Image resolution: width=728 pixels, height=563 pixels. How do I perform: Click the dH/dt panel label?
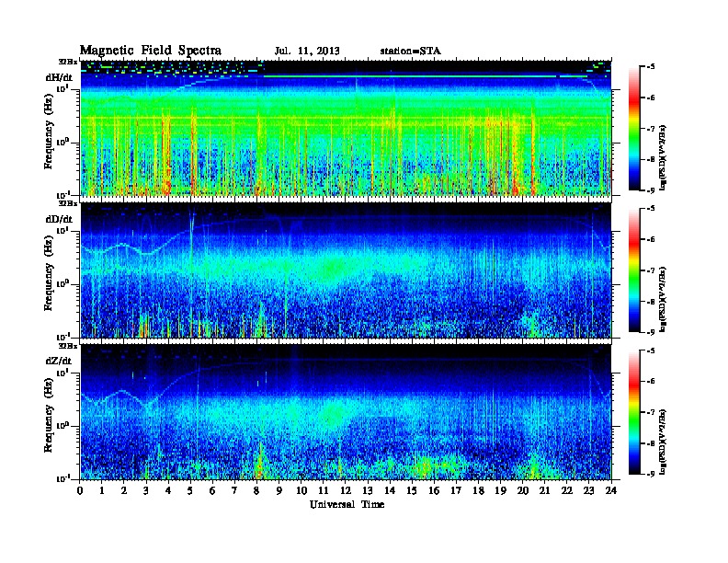click(x=59, y=77)
